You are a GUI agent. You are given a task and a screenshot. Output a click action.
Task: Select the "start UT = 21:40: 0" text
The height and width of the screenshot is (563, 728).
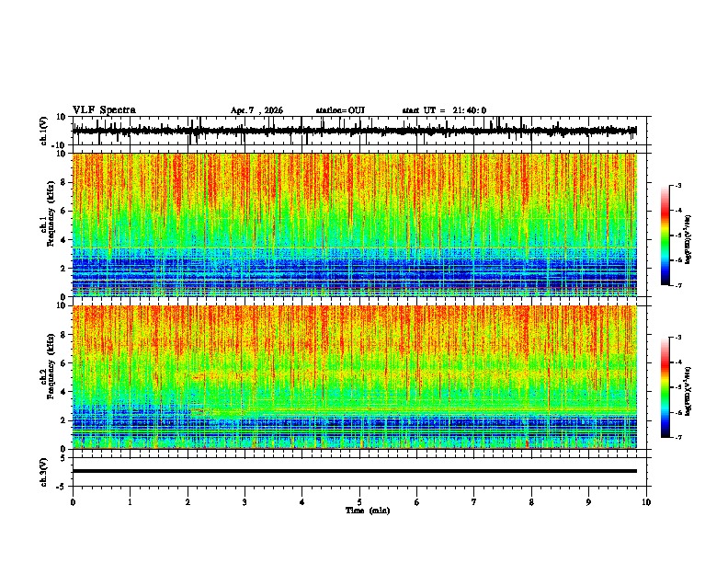click(x=444, y=110)
